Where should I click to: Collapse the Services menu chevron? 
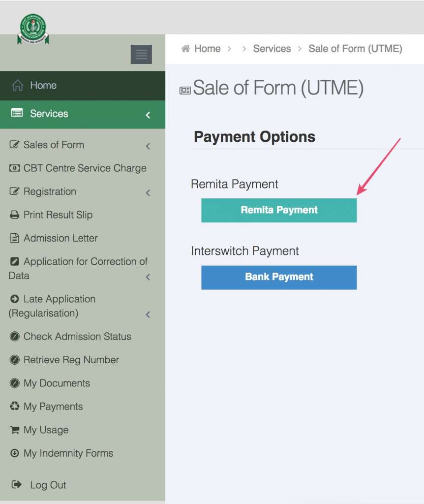click(x=148, y=115)
